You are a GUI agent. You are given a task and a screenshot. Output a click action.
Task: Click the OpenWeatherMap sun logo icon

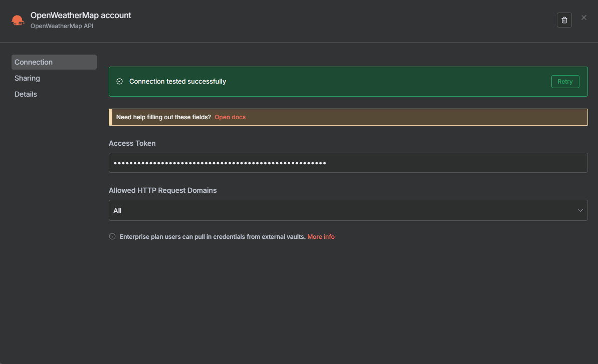(x=18, y=20)
